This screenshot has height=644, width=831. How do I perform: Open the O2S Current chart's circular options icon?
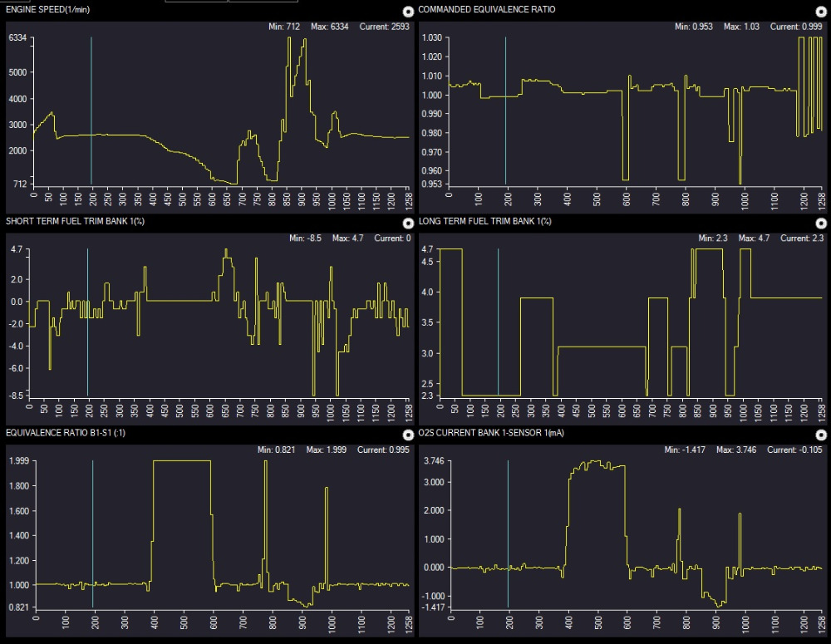(820, 435)
